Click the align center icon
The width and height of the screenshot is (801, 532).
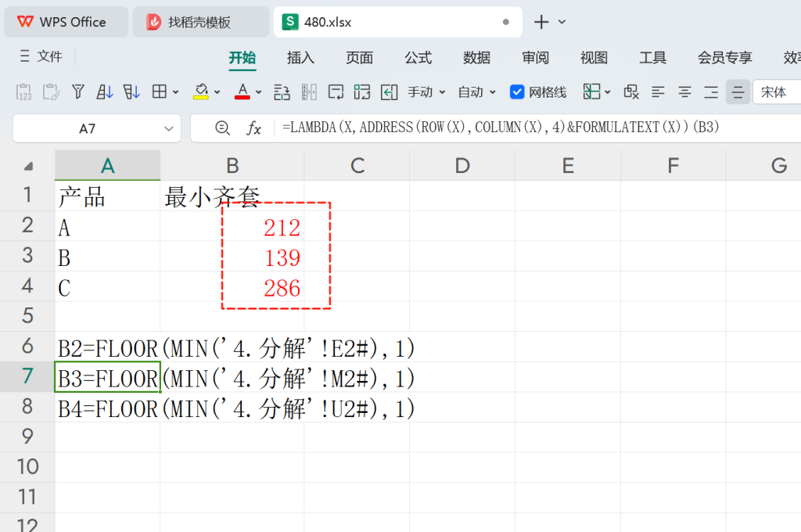(x=684, y=92)
